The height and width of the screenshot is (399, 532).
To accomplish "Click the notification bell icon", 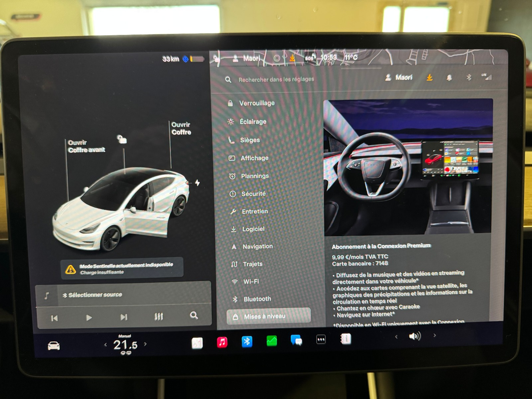I will click(449, 78).
